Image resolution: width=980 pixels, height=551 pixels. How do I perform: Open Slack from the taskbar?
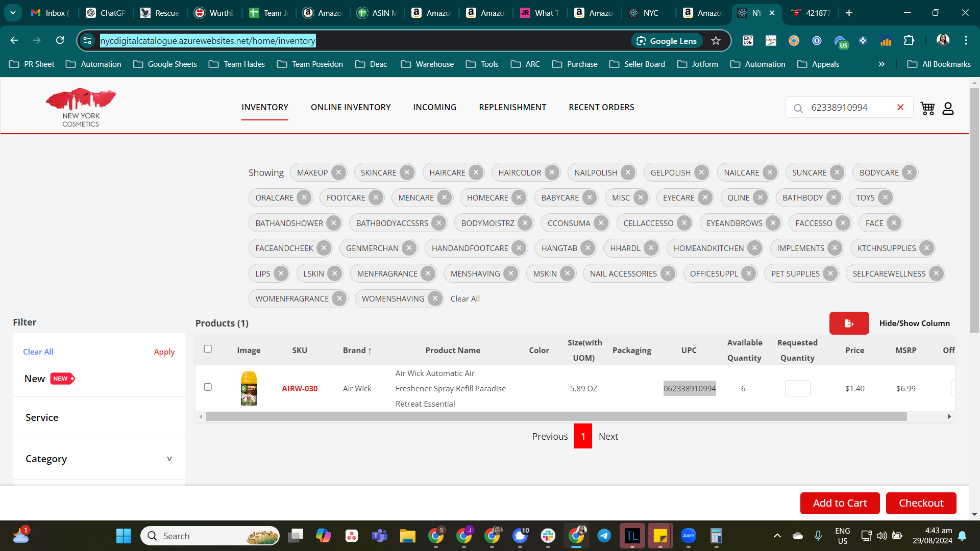[x=548, y=536]
